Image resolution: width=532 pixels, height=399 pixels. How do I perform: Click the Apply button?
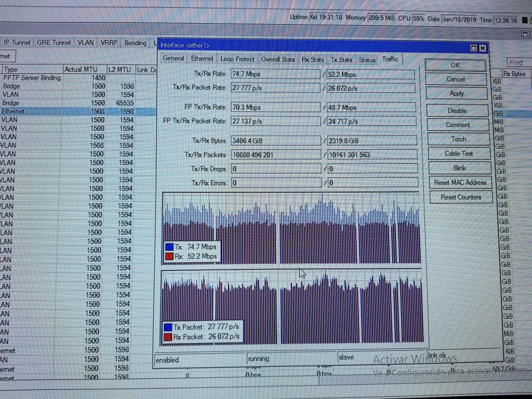(457, 93)
